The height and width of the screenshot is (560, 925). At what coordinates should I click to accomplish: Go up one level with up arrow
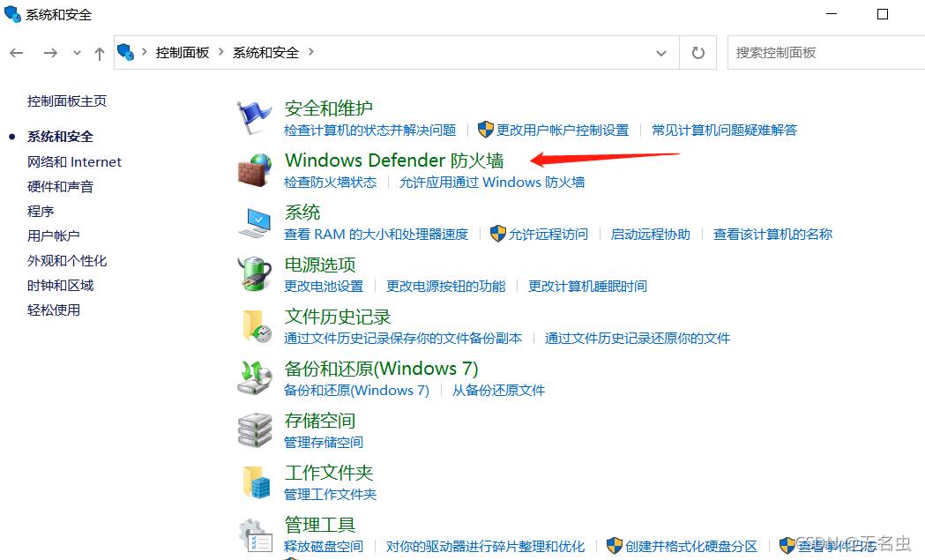tap(99, 54)
